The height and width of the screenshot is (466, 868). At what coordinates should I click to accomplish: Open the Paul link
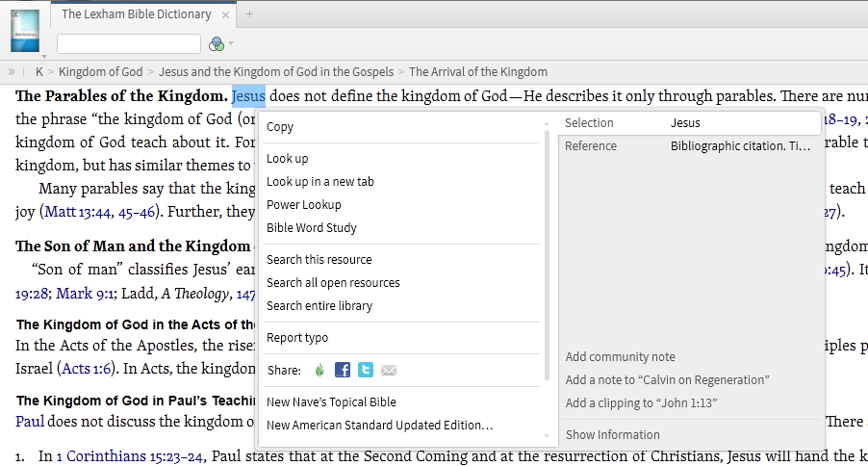pyautogui.click(x=29, y=422)
